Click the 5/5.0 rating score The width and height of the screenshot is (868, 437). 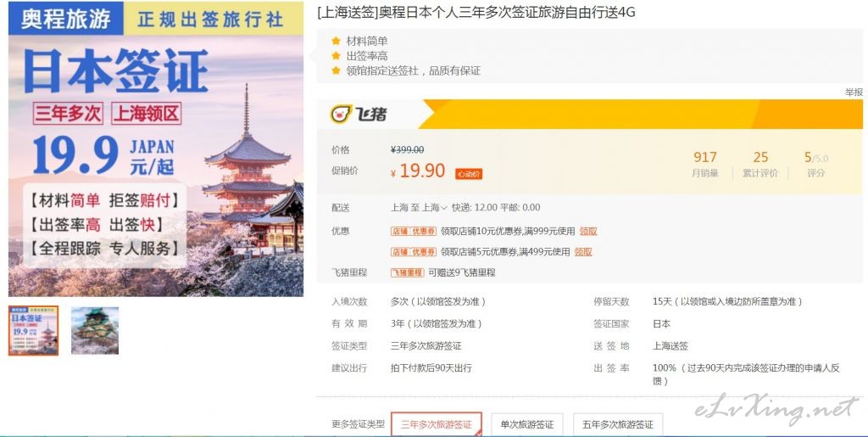coord(816,158)
